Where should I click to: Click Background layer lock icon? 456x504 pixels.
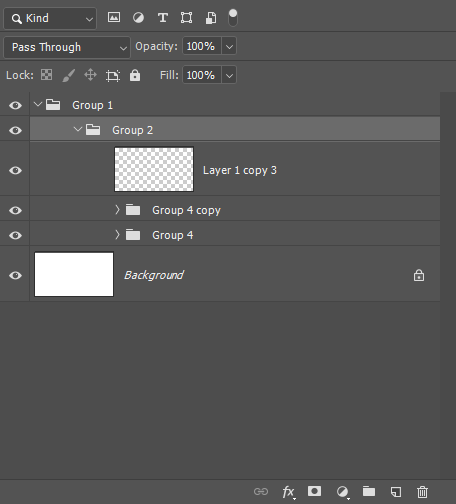(419, 275)
